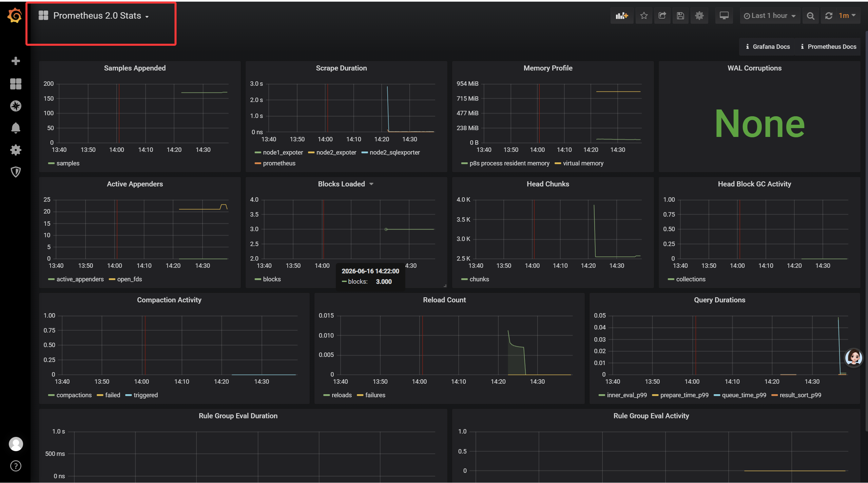Click the None value in WAL Corruptions
The image size is (868, 483).
point(759,124)
